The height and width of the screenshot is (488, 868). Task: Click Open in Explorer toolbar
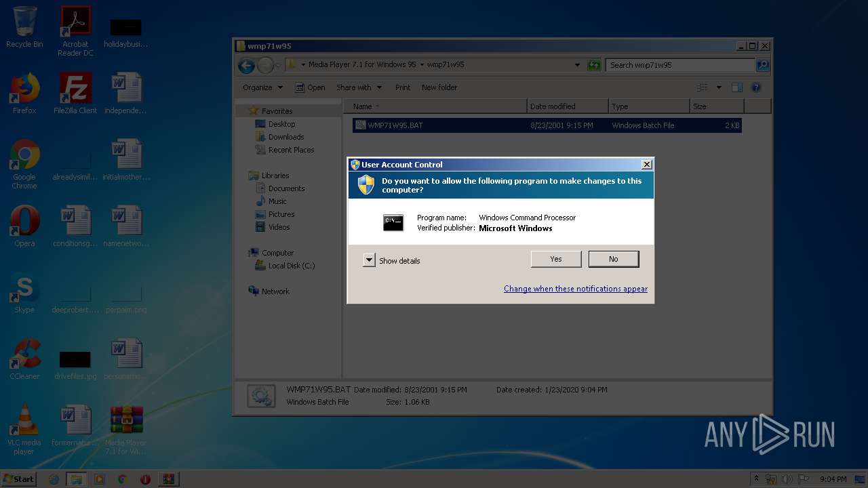point(310,87)
